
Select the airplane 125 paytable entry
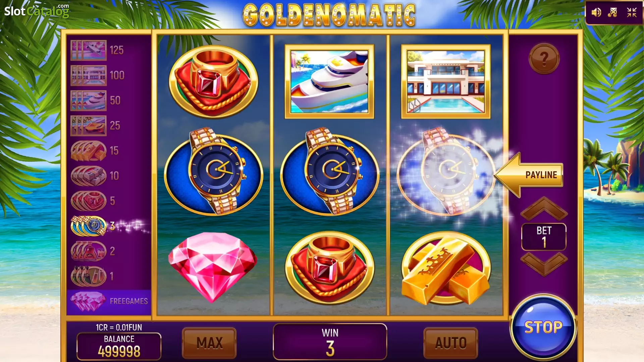(97, 50)
